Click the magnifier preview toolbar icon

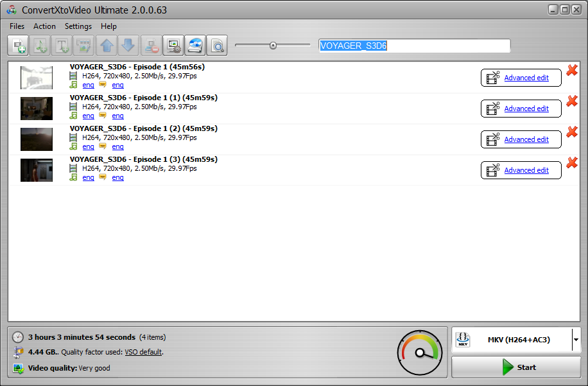tap(217, 46)
